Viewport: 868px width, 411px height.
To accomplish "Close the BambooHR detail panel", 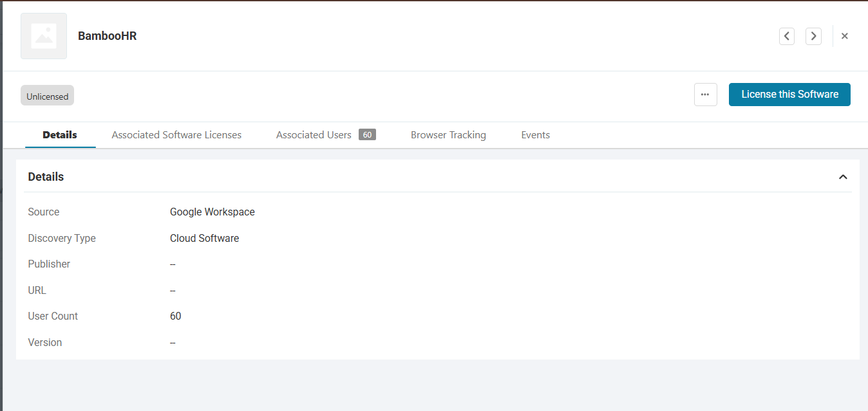I will click(x=845, y=36).
